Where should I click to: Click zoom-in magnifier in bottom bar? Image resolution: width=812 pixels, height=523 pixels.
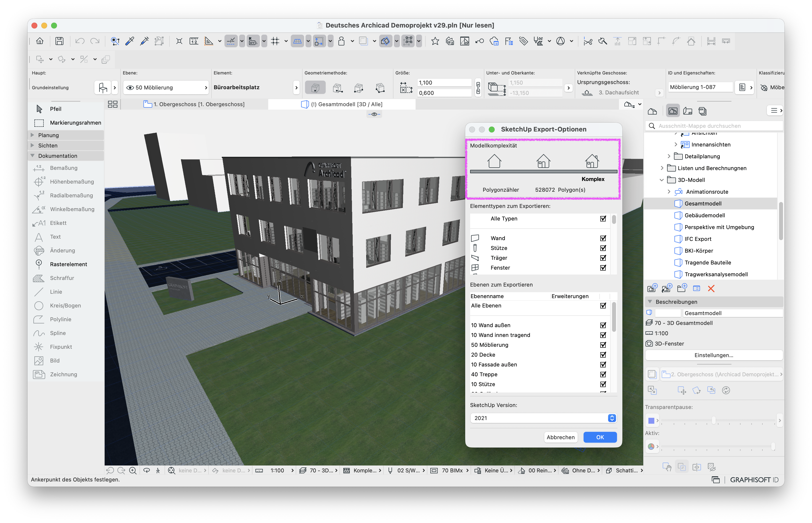(133, 470)
